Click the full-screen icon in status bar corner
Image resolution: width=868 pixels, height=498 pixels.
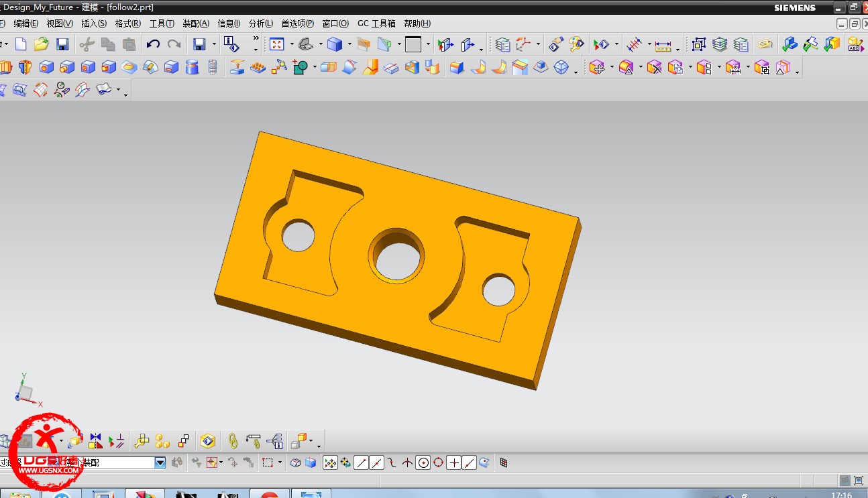pyautogui.click(x=858, y=481)
